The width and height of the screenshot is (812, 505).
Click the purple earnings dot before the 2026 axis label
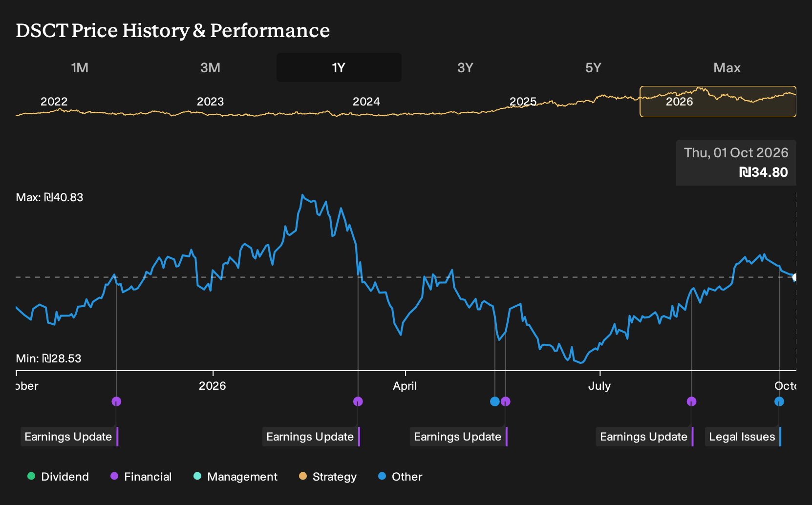116,401
